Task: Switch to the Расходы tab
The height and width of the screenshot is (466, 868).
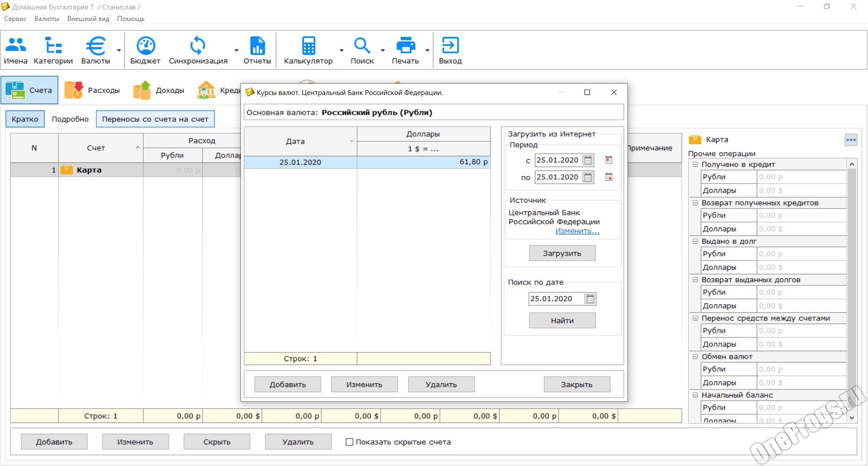Action: 92,90
